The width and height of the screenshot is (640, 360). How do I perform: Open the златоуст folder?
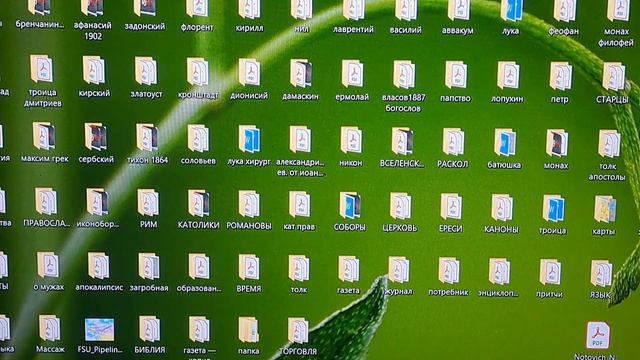(146, 71)
